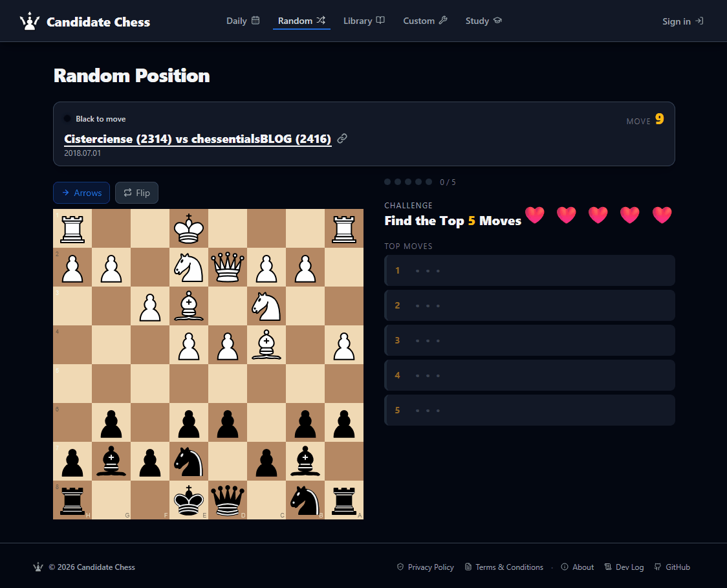Open the Library tab
This screenshot has height=588, width=727.
[x=364, y=21]
